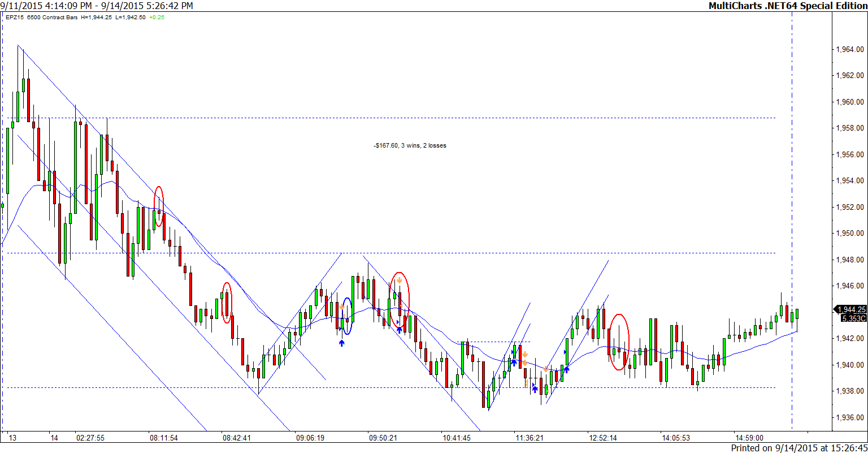Click the 1,956.00 price scale label
This screenshot has width=868, height=453.
(851, 154)
